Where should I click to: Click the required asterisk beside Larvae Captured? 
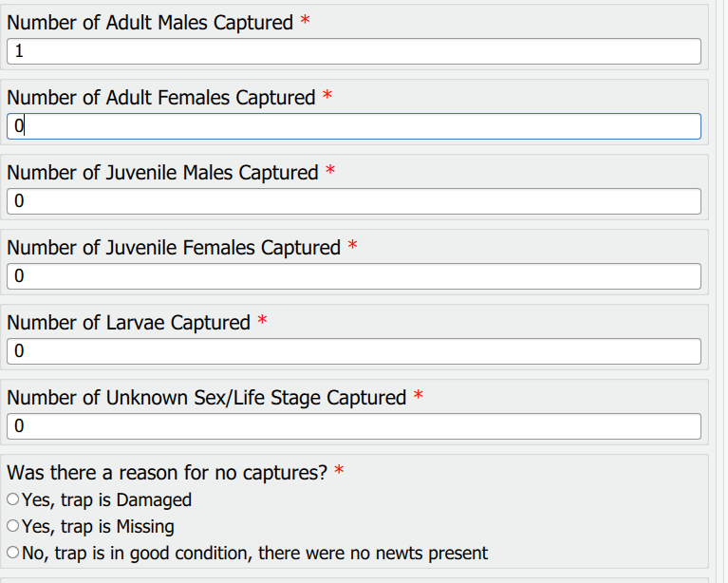click(262, 321)
